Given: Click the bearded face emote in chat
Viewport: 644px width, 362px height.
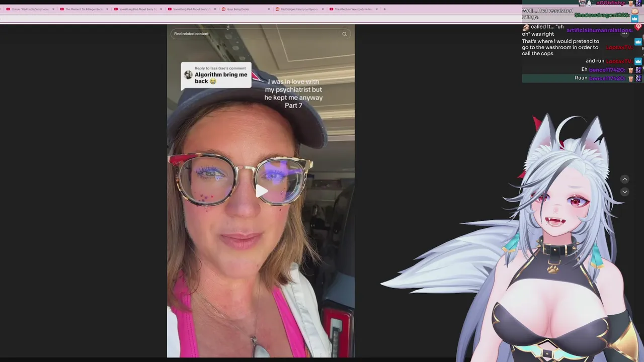Looking at the screenshot, I should click(526, 28).
